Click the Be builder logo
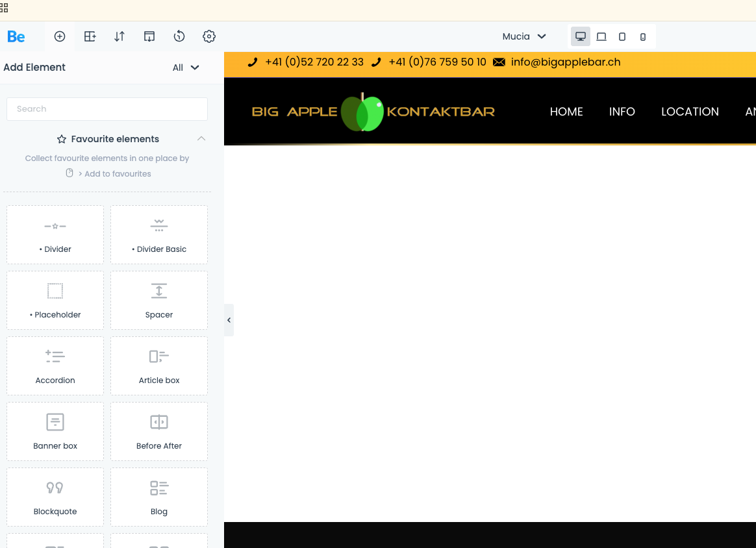 16,36
